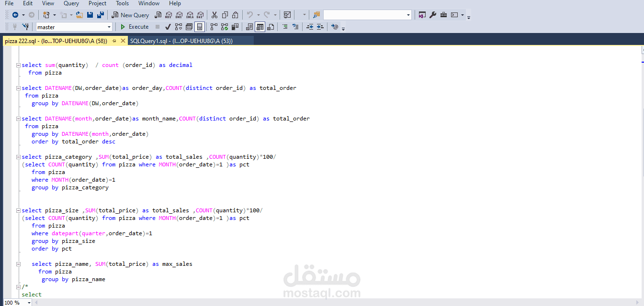Open a new DAX query

tap(200, 15)
